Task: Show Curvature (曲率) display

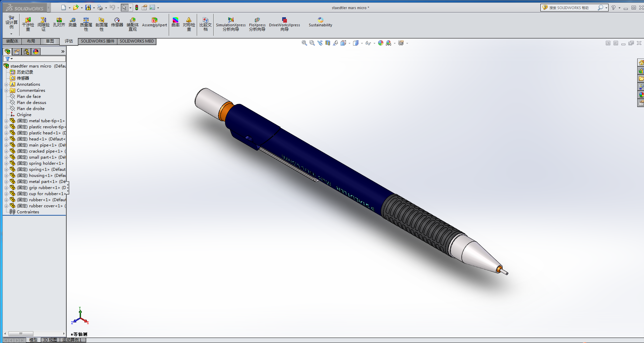Action: (176, 22)
